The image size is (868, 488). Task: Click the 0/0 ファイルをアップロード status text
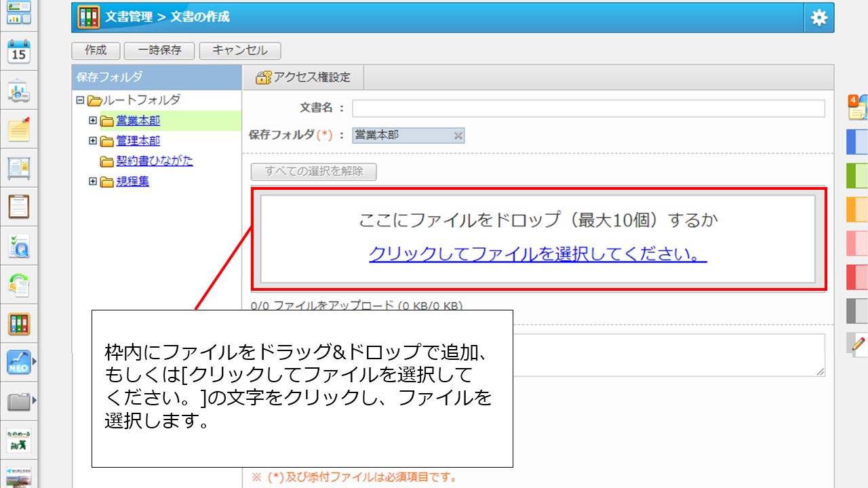pos(357,306)
